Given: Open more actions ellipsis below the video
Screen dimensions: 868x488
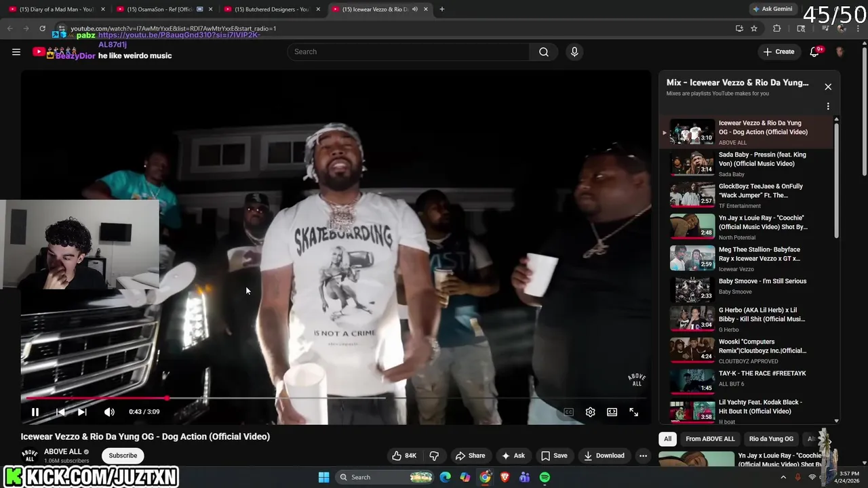Looking at the screenshot, I should [643, 455].
